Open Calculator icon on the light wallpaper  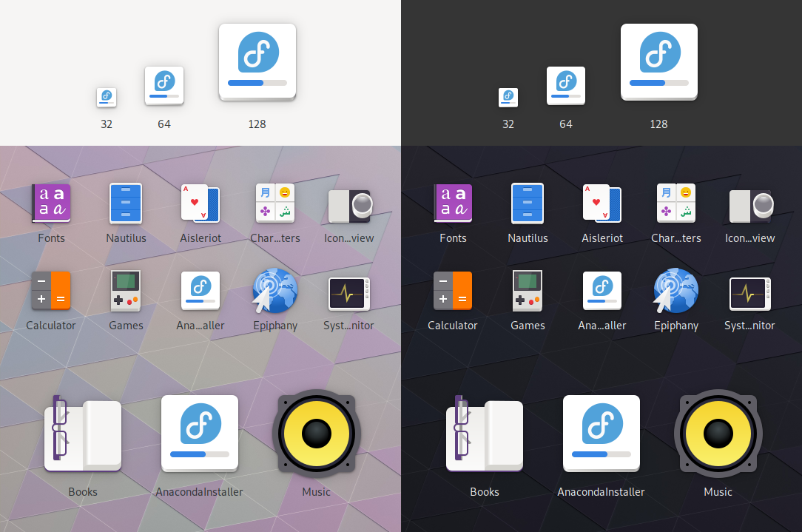51,291
